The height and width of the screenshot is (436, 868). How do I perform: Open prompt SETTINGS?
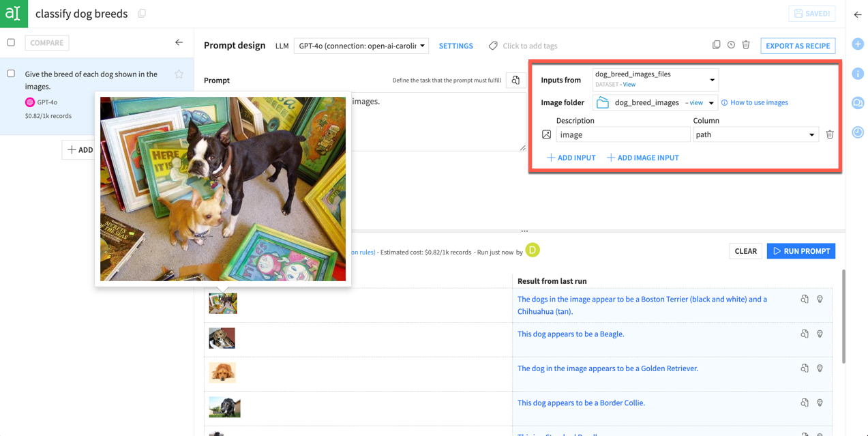coord(455,46)
